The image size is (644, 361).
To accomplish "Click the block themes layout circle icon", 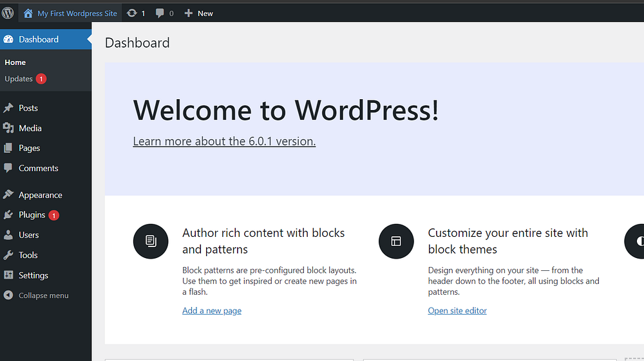I will pos(396,241).
